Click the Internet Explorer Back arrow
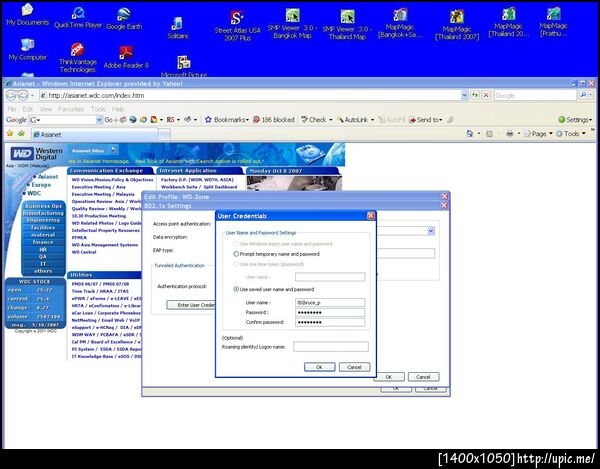The height and width of the screenshot is (469, 600). click(11, 95)
